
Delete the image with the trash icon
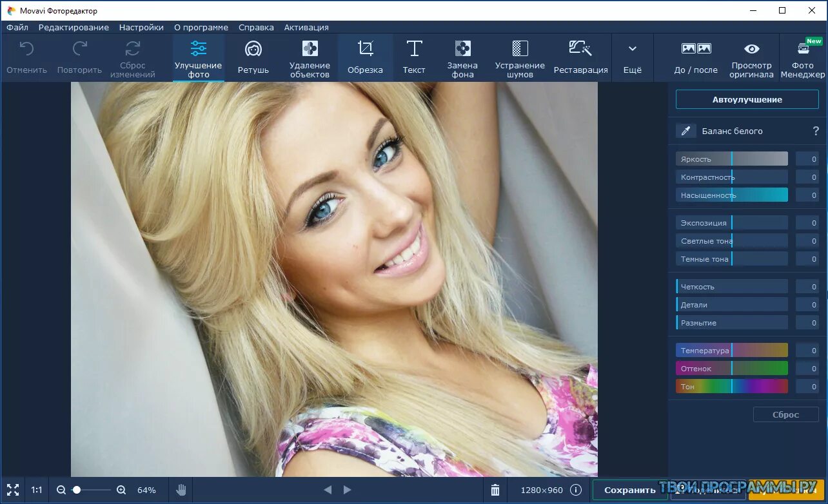(x=495, y=490)
